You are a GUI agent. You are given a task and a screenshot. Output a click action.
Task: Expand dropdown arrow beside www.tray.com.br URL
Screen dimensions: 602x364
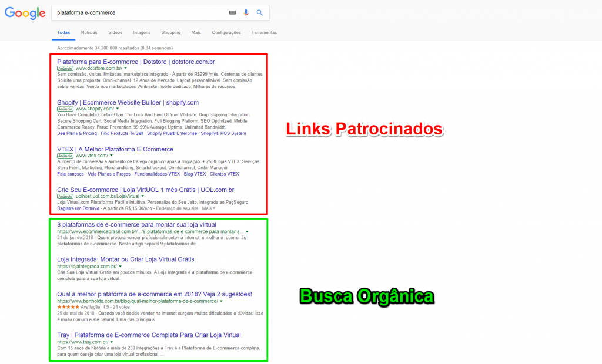point(112,342)
